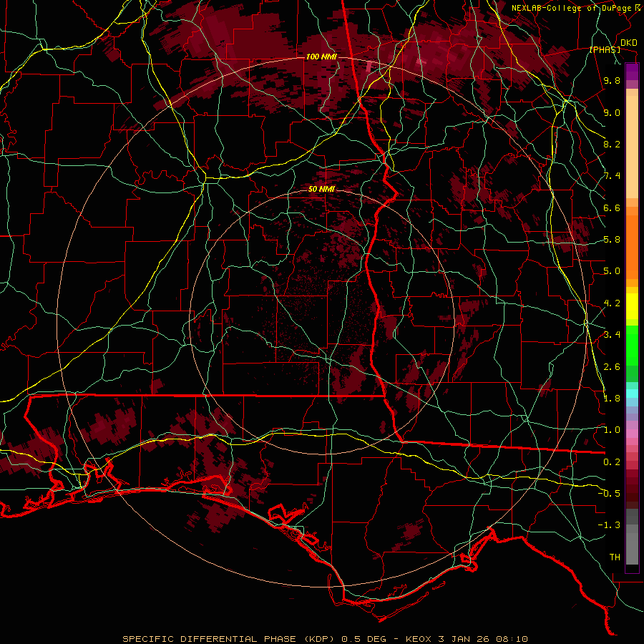Pick the bright yellow segment of color bar

point(632,306)
